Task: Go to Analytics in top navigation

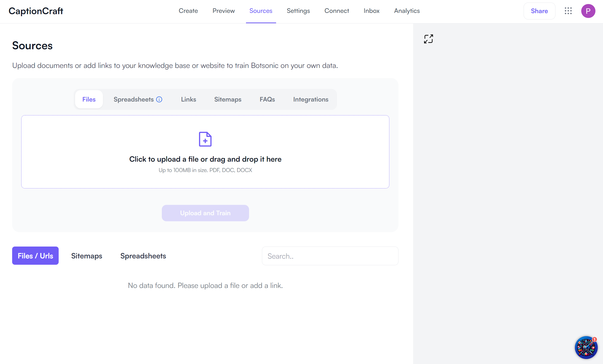Action: tap(407, 11)
